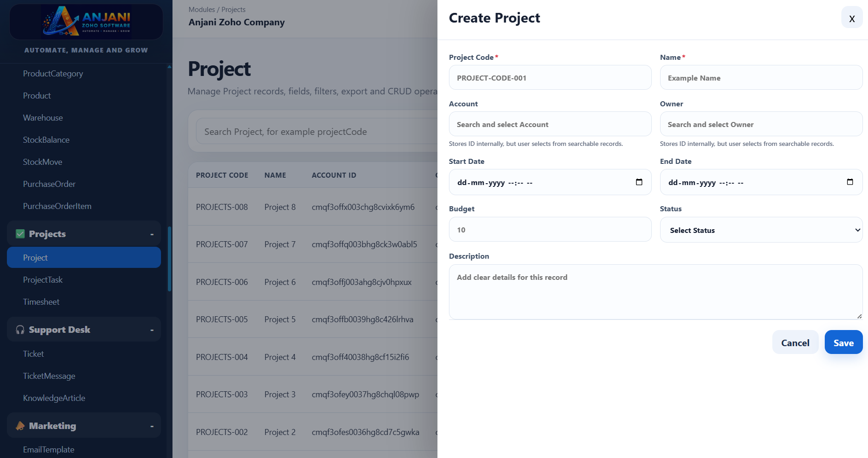
Task: Open StockBalance in the sidebar
Action: [46, 140]
